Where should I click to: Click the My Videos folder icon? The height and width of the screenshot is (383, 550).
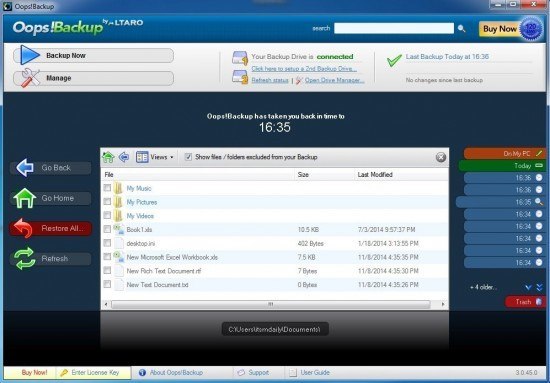click(119, 215)
